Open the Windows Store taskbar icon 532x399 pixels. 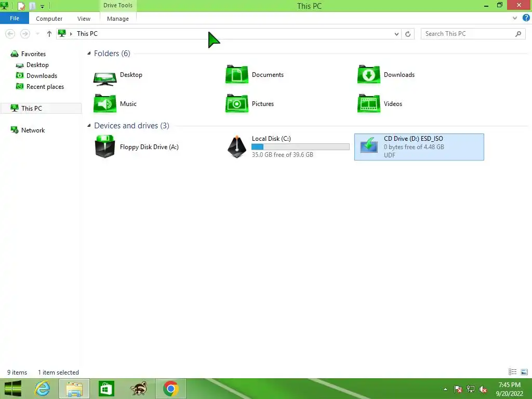(106, 389)
